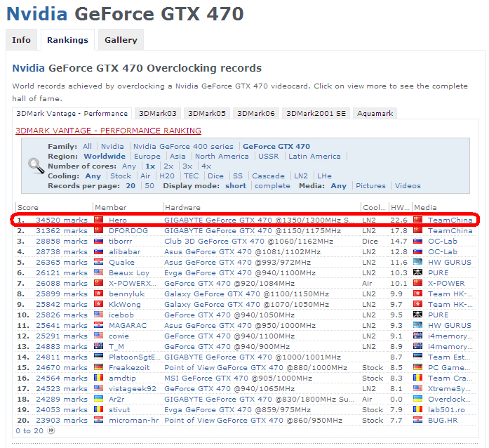The height and width of the screenshot is (448, 489).
Task: Filter cooling by LN2
Action: tap(301, 176)
